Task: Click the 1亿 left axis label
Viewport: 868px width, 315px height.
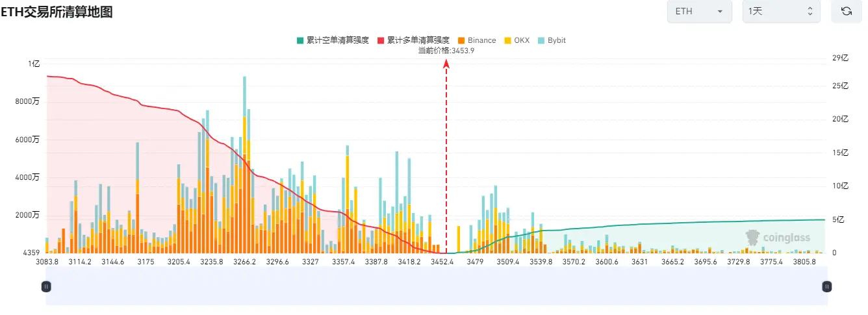Action: 34,64
